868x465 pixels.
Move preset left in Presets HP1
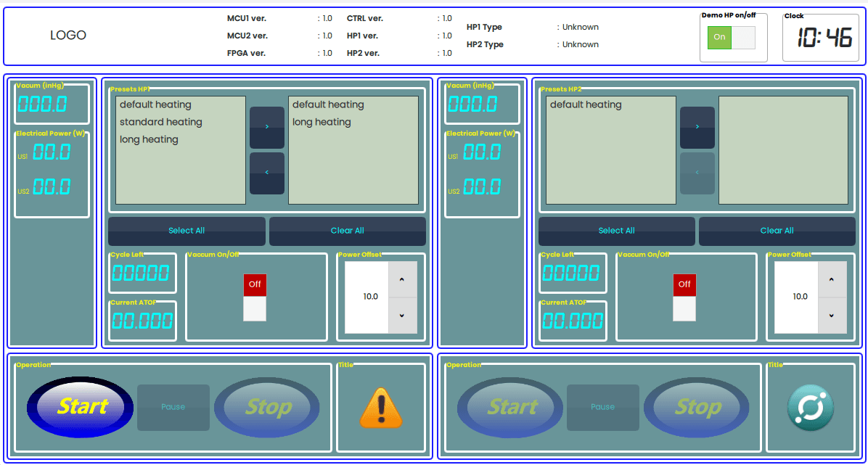[x=267, y=173]
